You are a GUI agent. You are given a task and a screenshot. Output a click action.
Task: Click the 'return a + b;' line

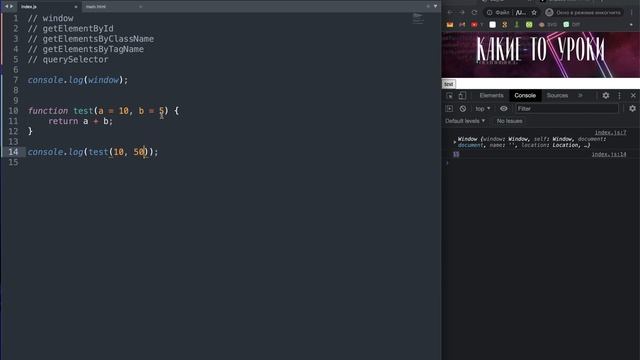[80, 121]
